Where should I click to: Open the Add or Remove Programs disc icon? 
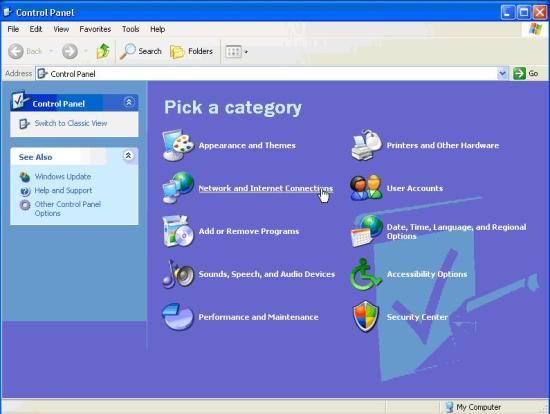point(178,231)
